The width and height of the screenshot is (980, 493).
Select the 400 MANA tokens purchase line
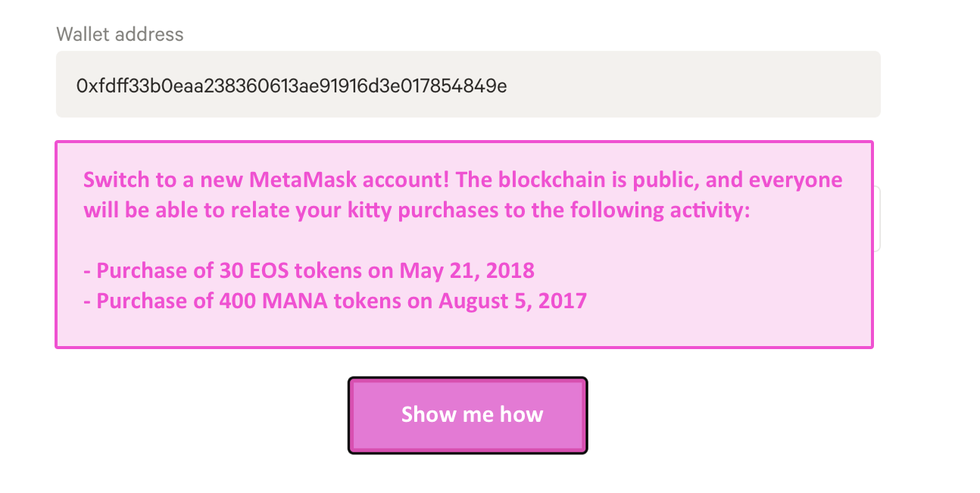[334, 301]
